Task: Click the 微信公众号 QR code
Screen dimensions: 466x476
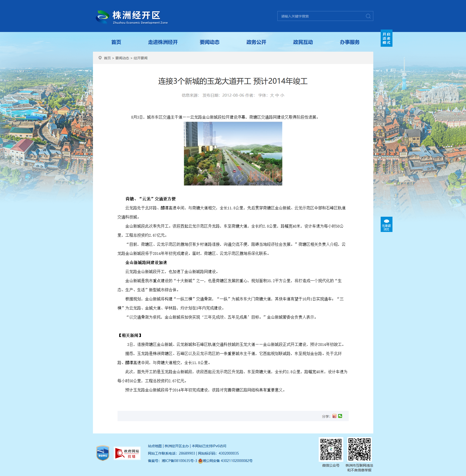Action: click(331, 449)
